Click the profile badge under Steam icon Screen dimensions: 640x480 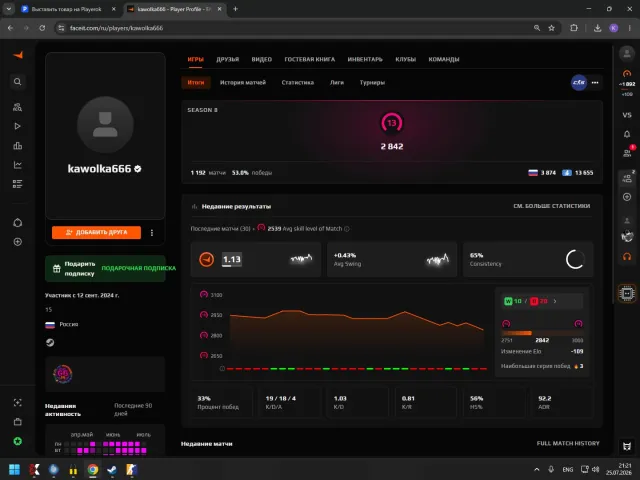63,374
